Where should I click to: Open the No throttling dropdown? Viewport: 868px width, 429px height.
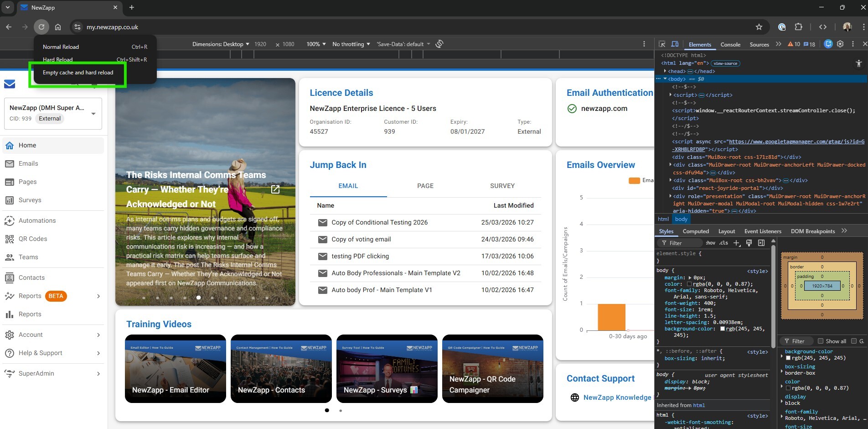pos(351,44)
